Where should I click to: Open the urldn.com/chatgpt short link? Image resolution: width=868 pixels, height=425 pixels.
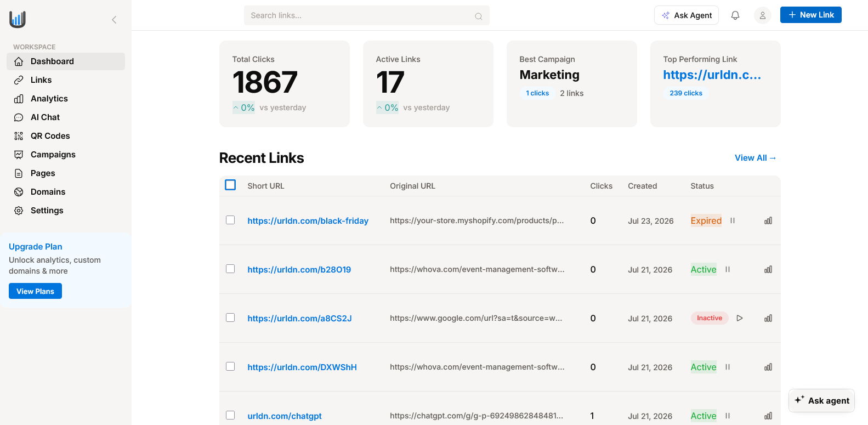point(284,416)
